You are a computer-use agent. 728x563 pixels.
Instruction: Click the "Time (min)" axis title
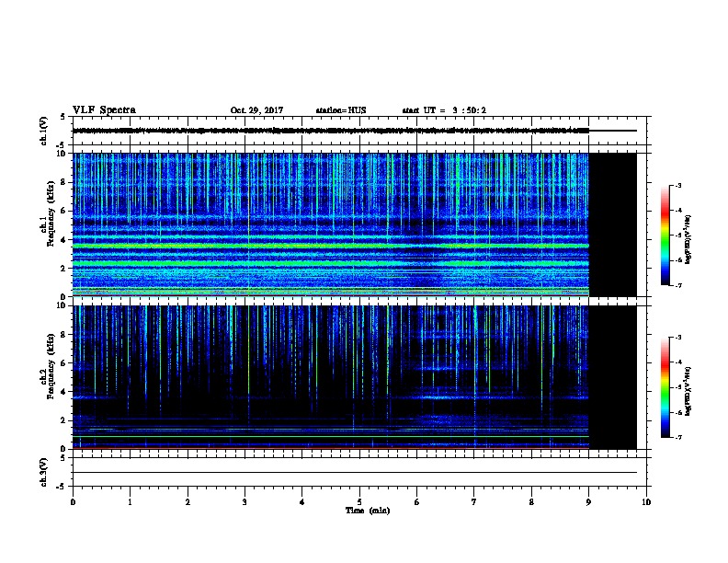[368, 511]
